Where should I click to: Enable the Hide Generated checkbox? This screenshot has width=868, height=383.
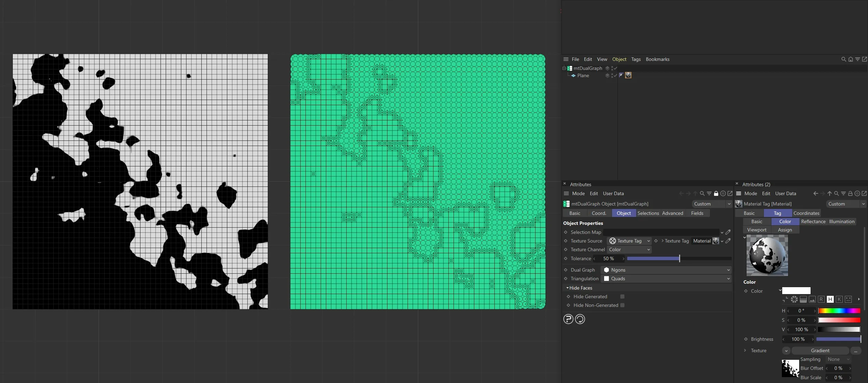click(622, 297)
